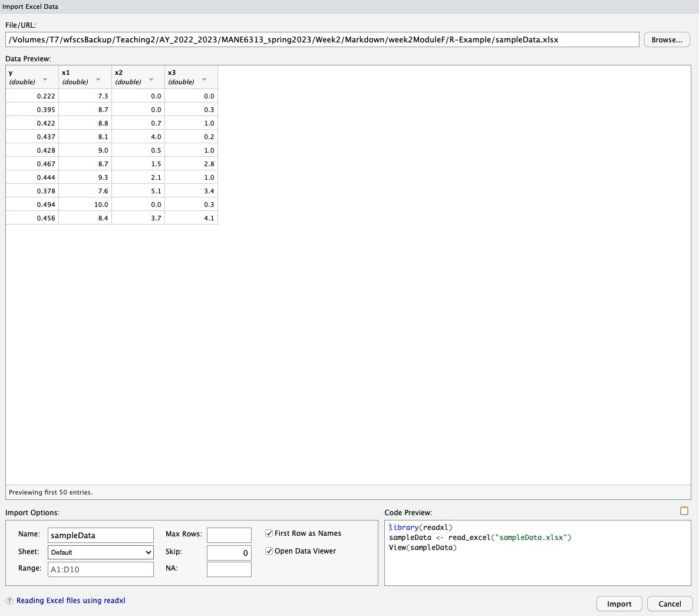This screenshot has height=616, width=699.
Task: Click the NA input field
Action: (x=229, y=569)
